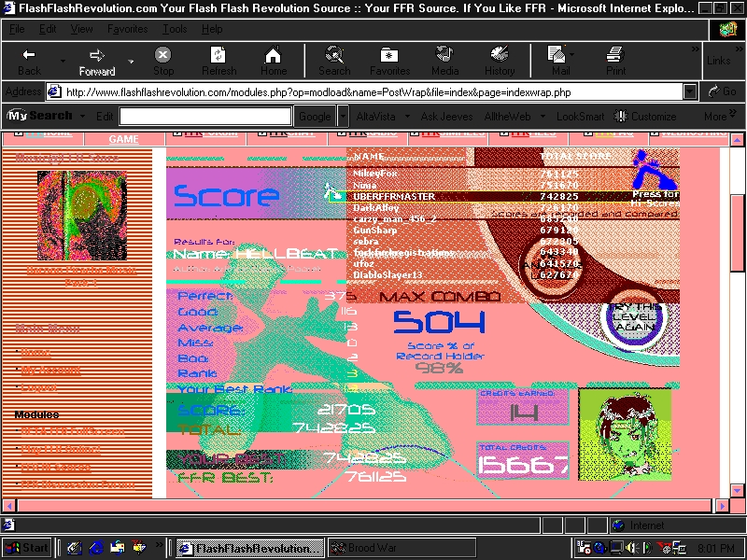The width and height of the screenshot is (747, 560).
Task: Open the Help menu
Action: pyautogui.click(x=212, y=29)
